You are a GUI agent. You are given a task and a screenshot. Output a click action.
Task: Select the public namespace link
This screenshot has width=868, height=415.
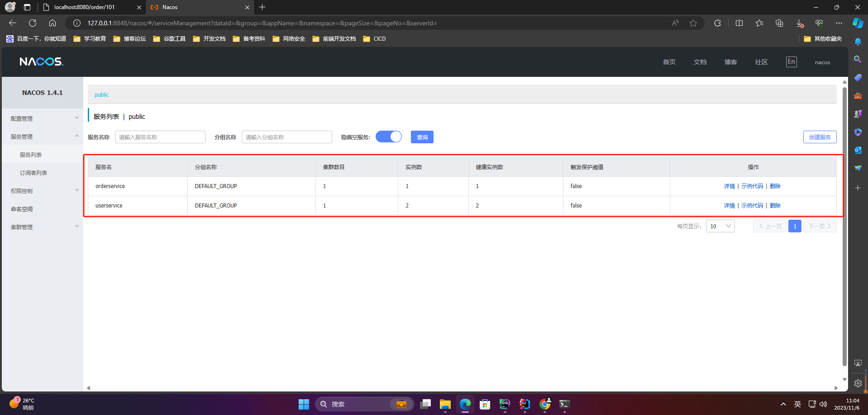pos(102,95)
